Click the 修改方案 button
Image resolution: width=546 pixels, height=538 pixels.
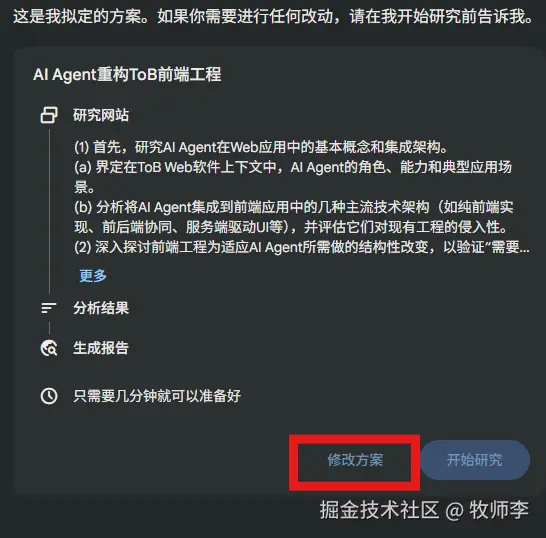[x=355, y=460]
